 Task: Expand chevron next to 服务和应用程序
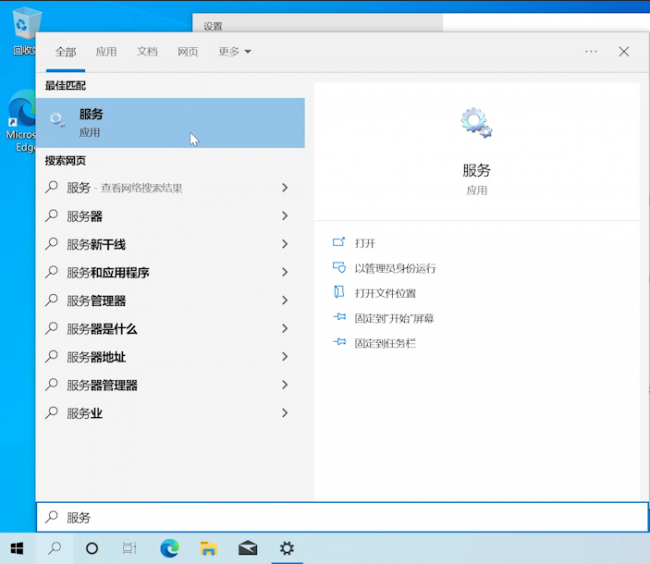285,272
